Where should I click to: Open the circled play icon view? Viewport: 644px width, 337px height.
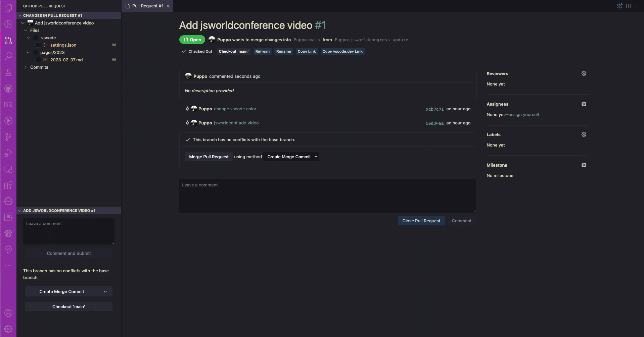pos(8,121)
